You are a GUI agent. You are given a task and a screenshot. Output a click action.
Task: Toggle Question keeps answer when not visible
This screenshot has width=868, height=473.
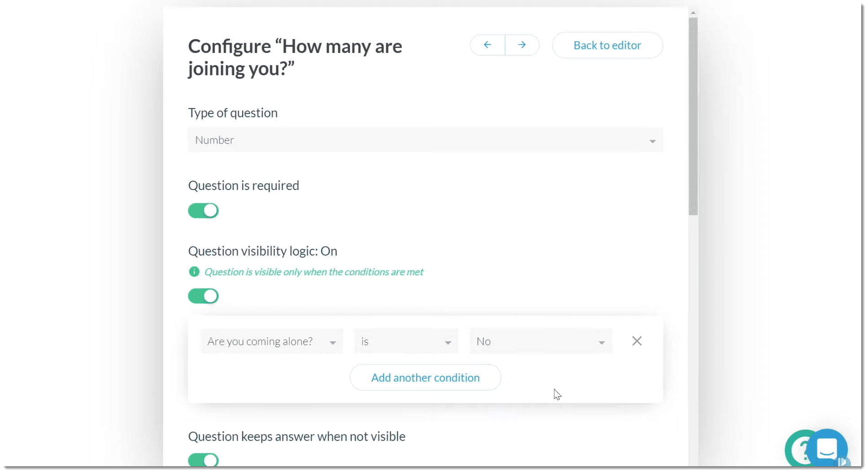tap(203, 460)
